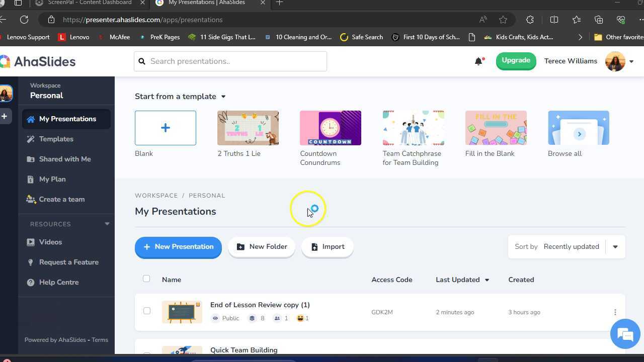644x362 pixels.
Task: Toggle browser split screen view
Action: 554,20
